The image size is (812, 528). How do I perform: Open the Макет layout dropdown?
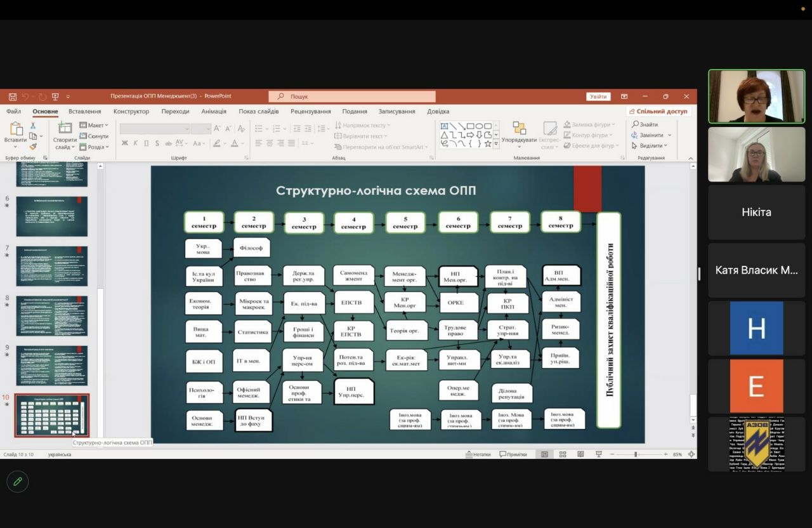coord(94,125)
